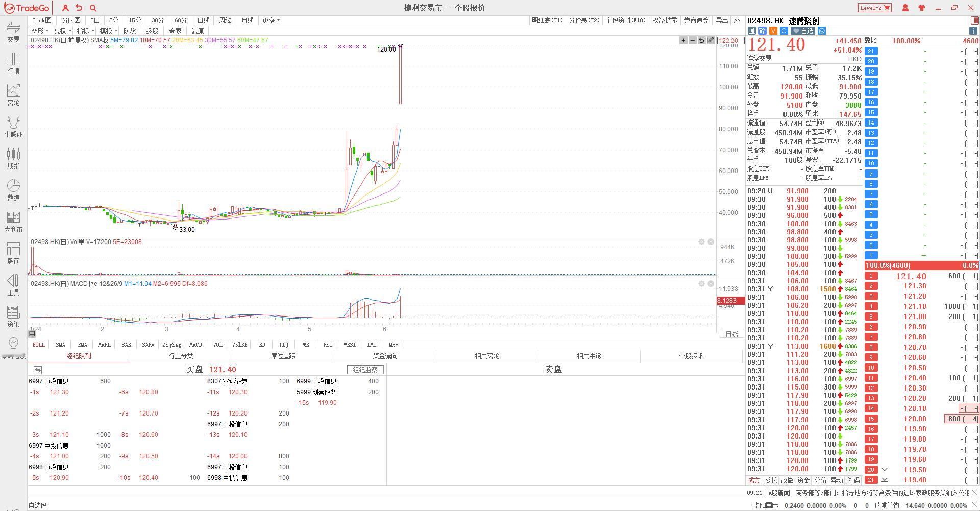Screen dimensions: 980x511
Task: Click the 多股 multi-stock button
Action: click(152, 31)
